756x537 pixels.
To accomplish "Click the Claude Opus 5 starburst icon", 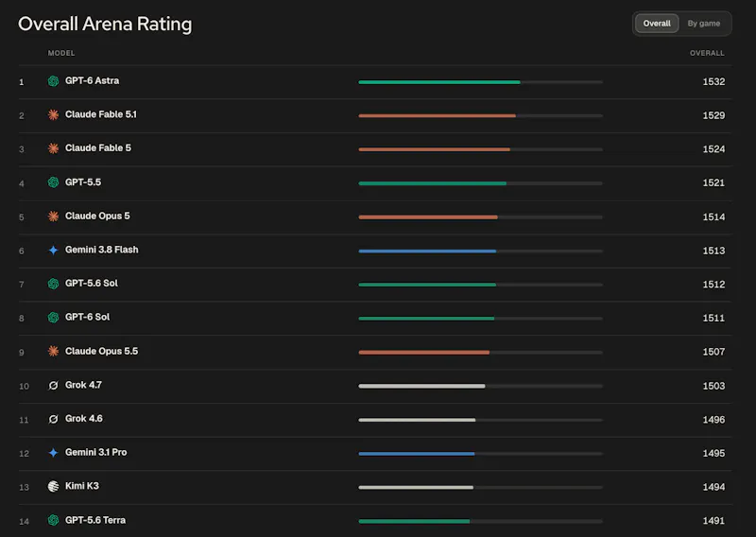I will pyautogui.click(x=54, y=217).
